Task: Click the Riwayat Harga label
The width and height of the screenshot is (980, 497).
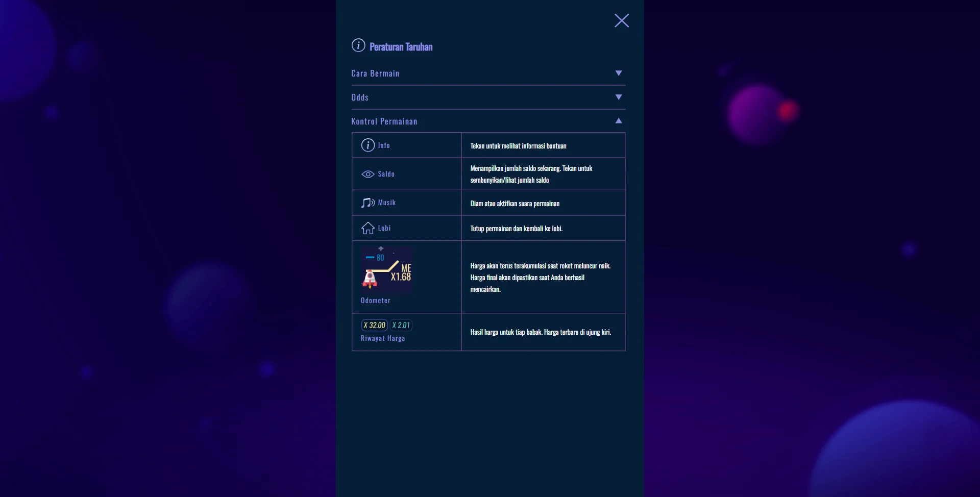Action: pos(383,338)
